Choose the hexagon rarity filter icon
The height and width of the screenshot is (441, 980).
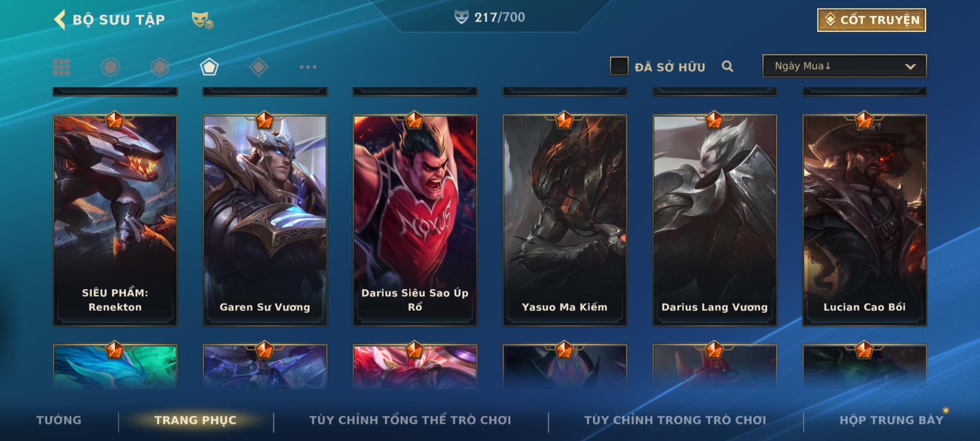(x=160, y=67)
